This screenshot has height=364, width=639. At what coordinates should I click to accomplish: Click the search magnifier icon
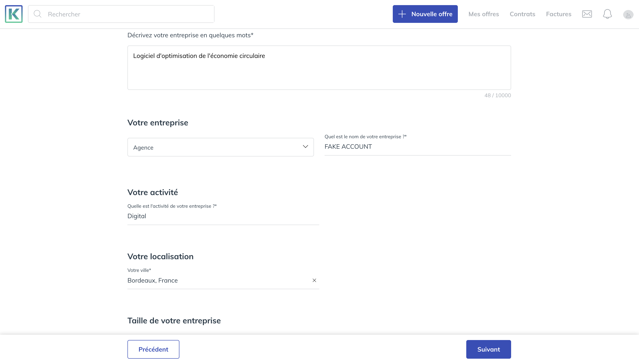coord(38,14)
